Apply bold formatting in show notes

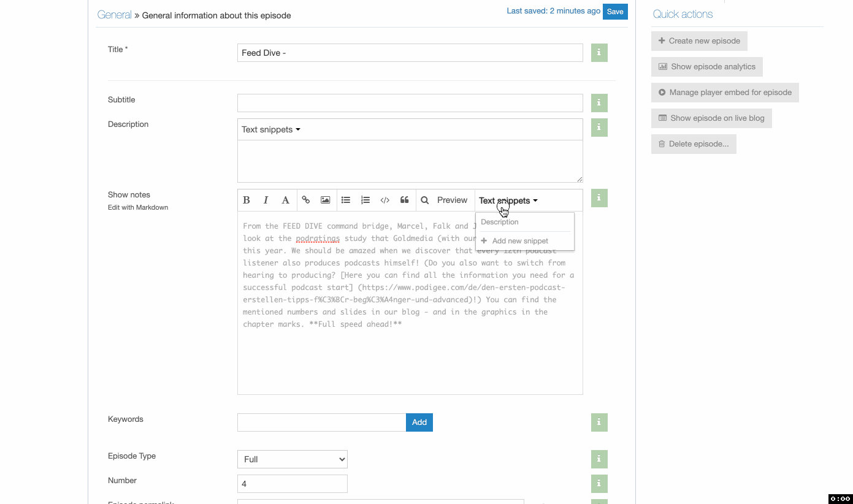click(247, 200)
